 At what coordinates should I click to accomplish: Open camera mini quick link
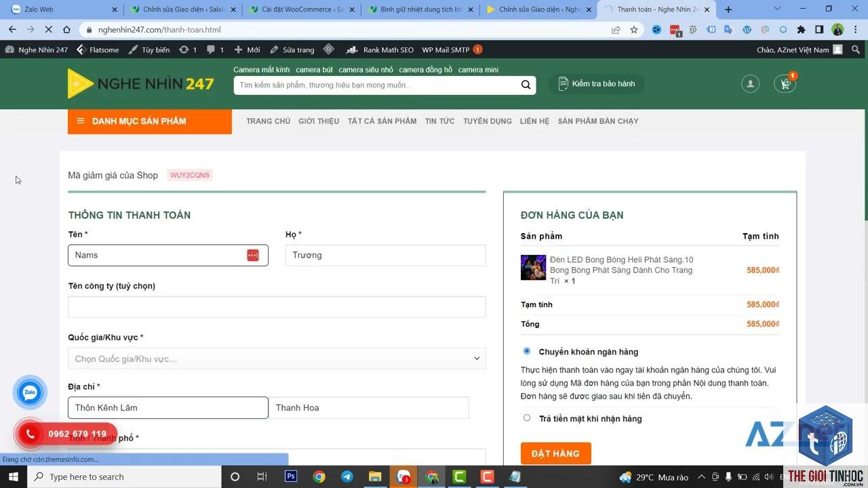(478, 70)
